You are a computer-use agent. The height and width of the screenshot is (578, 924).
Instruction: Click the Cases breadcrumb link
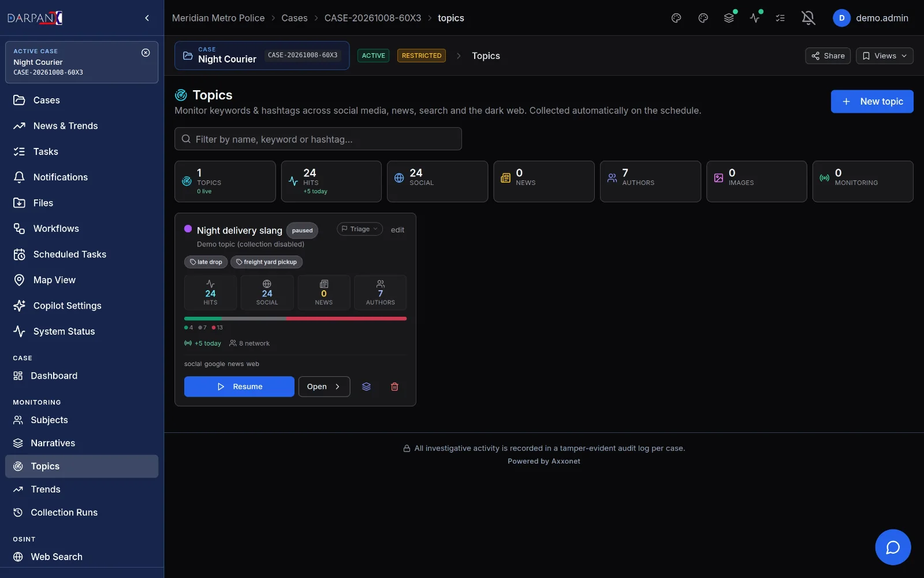click(294, 18)
